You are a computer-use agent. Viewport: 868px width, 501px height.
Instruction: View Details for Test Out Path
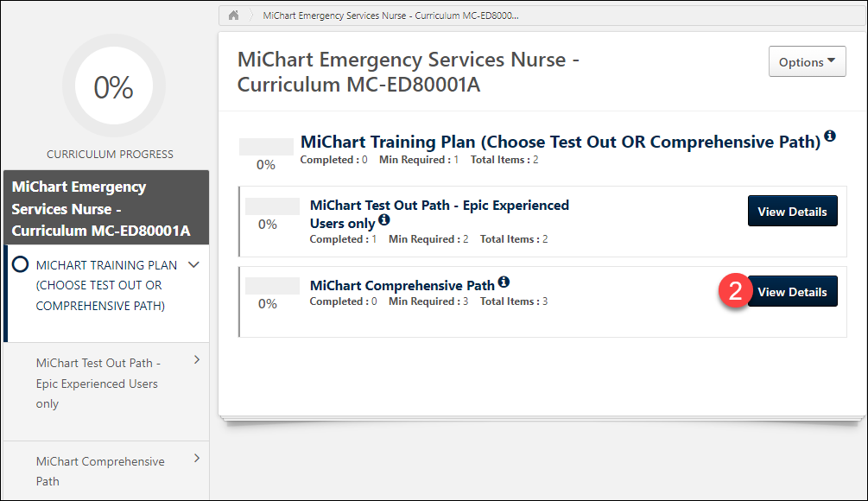(x=792, y=212)
